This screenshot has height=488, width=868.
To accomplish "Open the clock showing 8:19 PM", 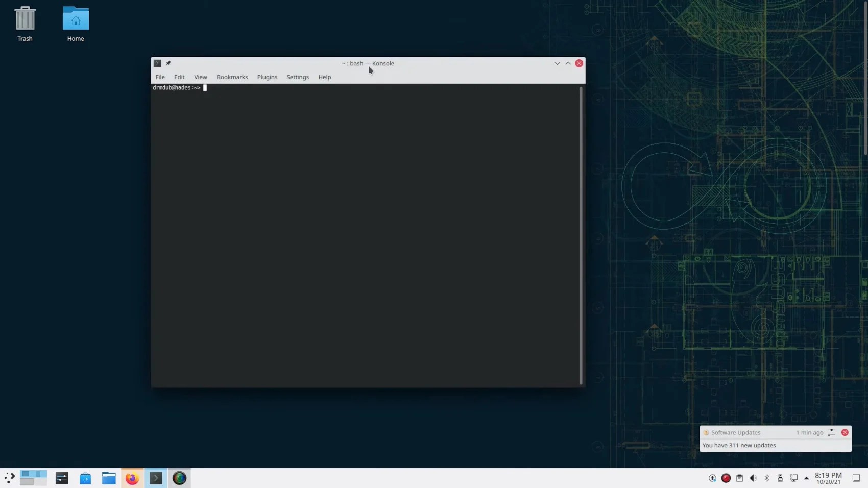I will tap(828, 478).
